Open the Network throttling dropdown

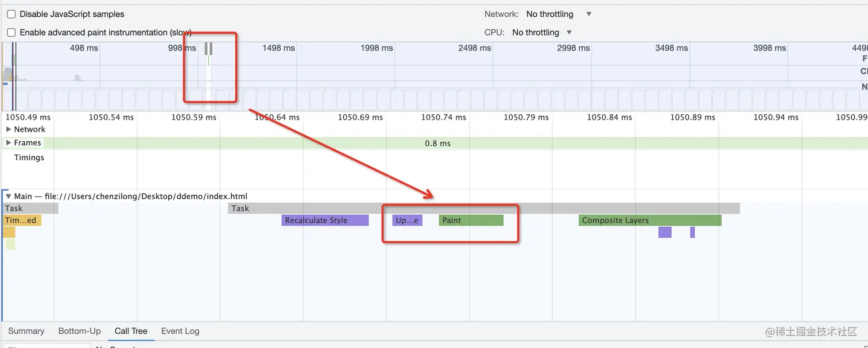tap(559, 14)
